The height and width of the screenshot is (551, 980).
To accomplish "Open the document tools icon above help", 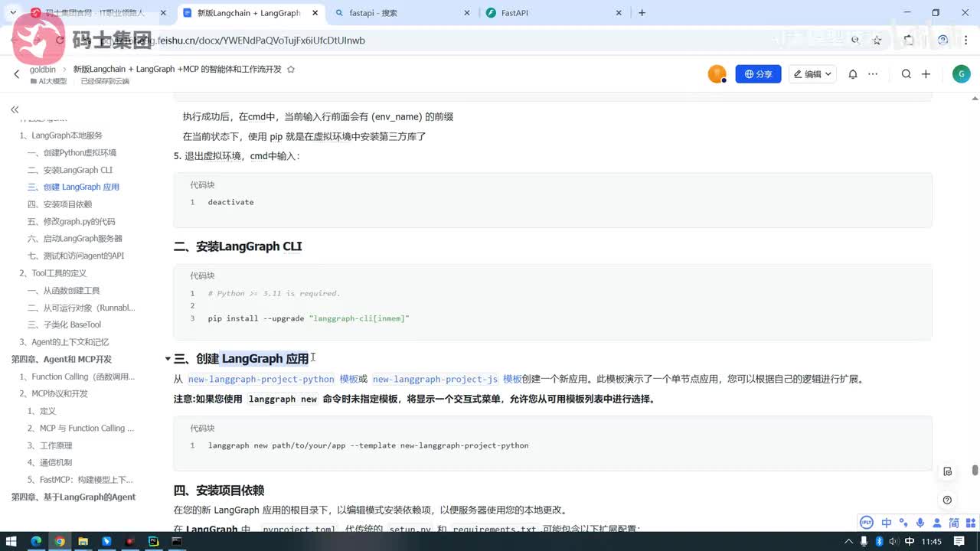I will pyautogui.click(x=948, y=471).
